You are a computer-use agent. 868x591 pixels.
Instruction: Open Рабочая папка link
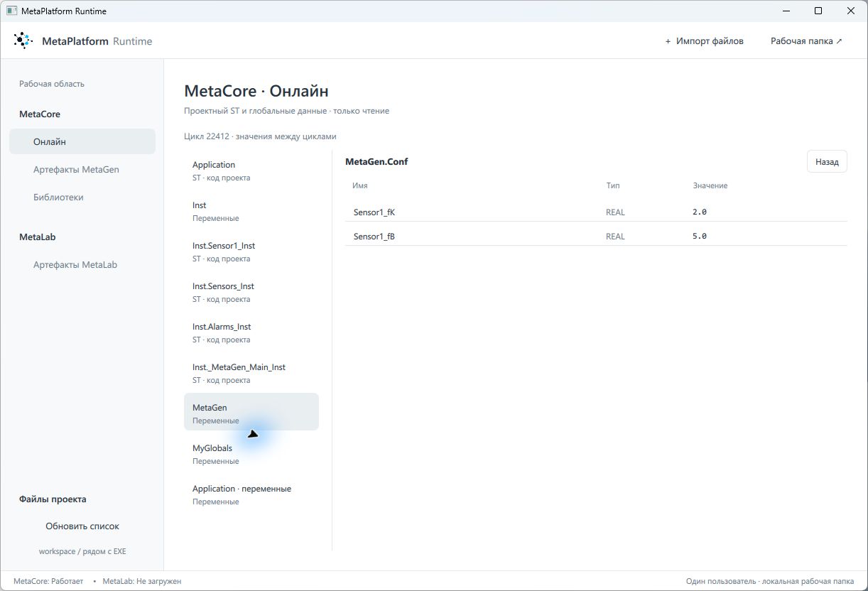click(806, 41)
